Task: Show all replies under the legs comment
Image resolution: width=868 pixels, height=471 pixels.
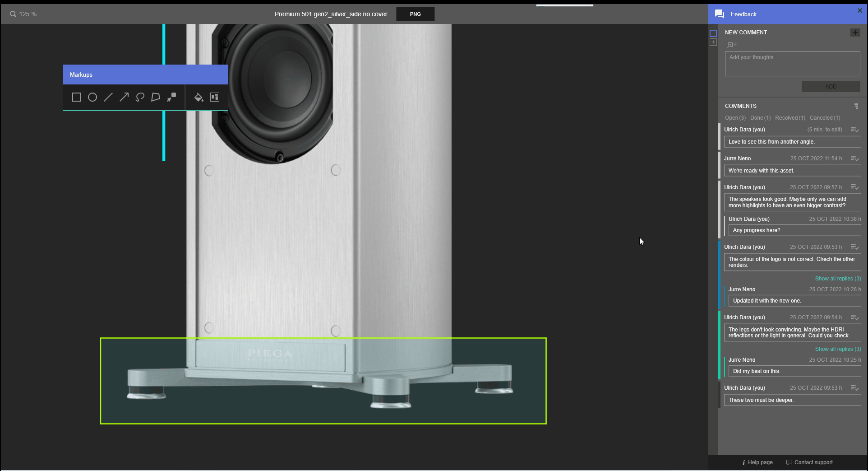Action: click(x=837, y=349)
